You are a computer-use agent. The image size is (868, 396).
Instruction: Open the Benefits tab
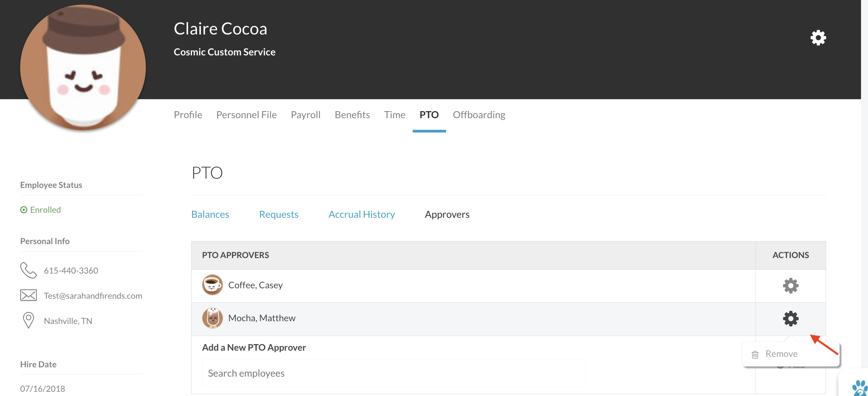[352, 115]
